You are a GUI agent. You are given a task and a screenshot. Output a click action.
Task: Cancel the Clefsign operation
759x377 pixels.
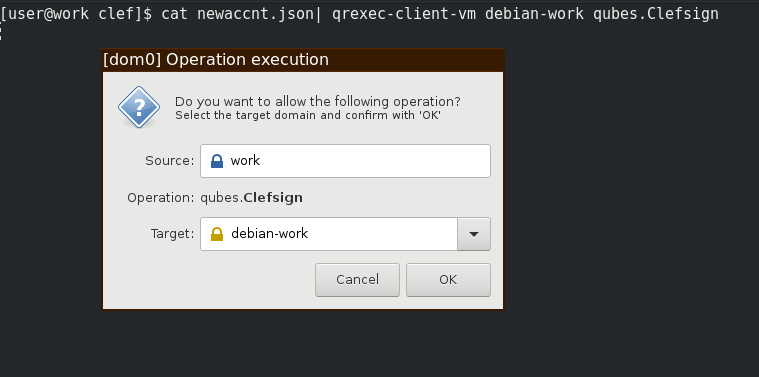(x=357, y=280)
